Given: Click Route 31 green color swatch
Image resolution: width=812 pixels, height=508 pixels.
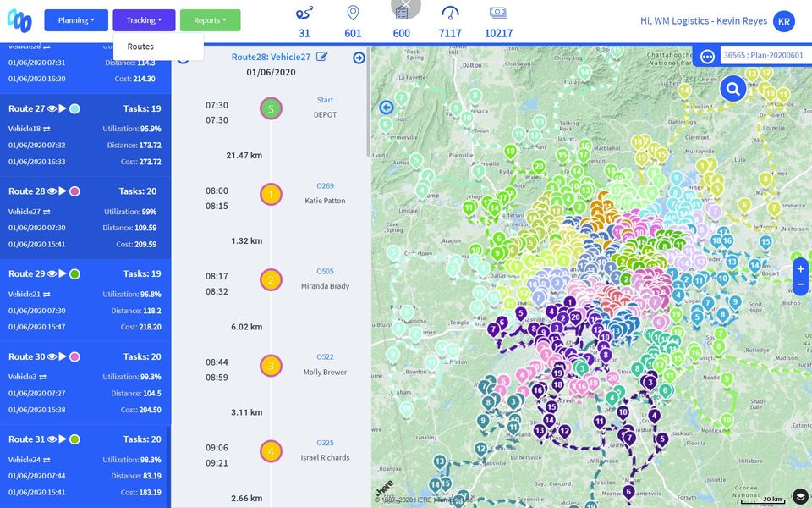Looking at the screenshot, I should [74, 439].
